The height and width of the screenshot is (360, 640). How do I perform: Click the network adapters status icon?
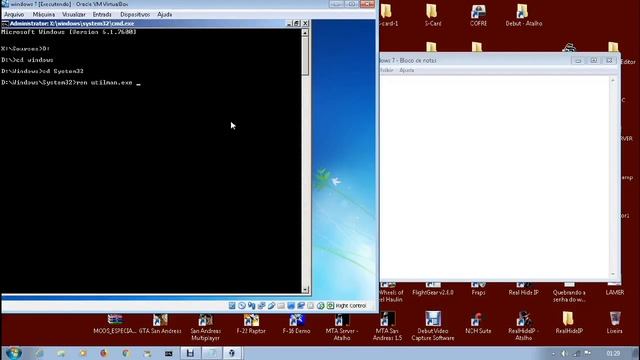click(x=261, y=306)
